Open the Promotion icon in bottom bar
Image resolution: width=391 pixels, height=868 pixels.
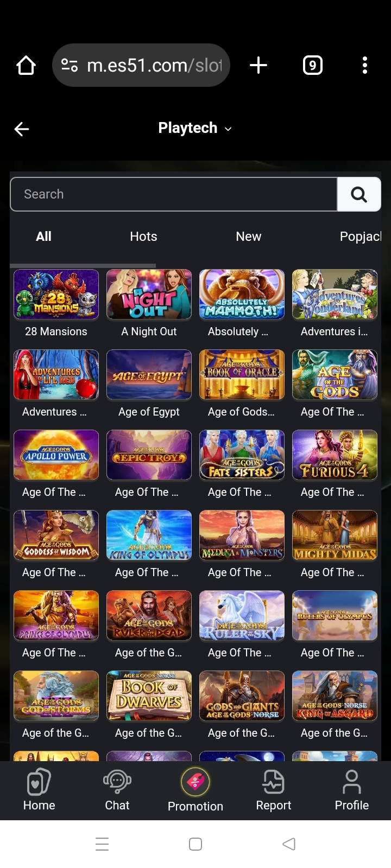click(x=195, y=790)
